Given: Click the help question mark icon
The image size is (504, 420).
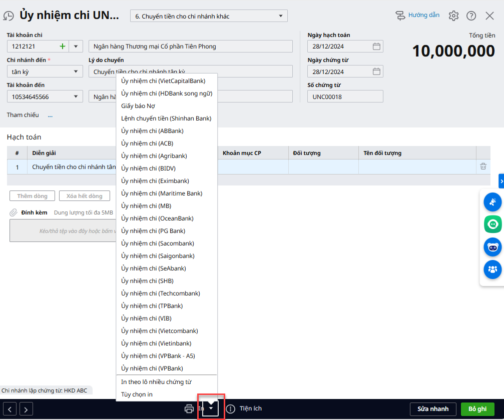Looking at the screenshot, I should [471, 15].
